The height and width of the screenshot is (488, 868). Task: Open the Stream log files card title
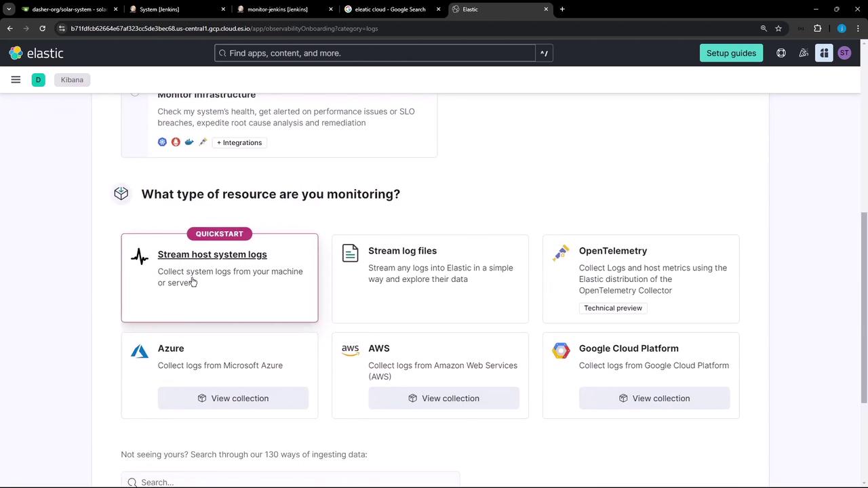pos(402,251)
